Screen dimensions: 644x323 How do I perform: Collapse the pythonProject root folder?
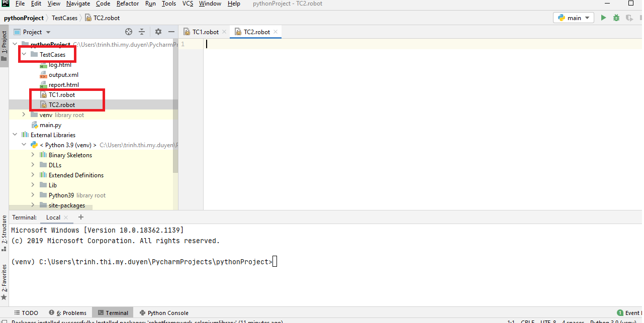[x=15, y=45]
